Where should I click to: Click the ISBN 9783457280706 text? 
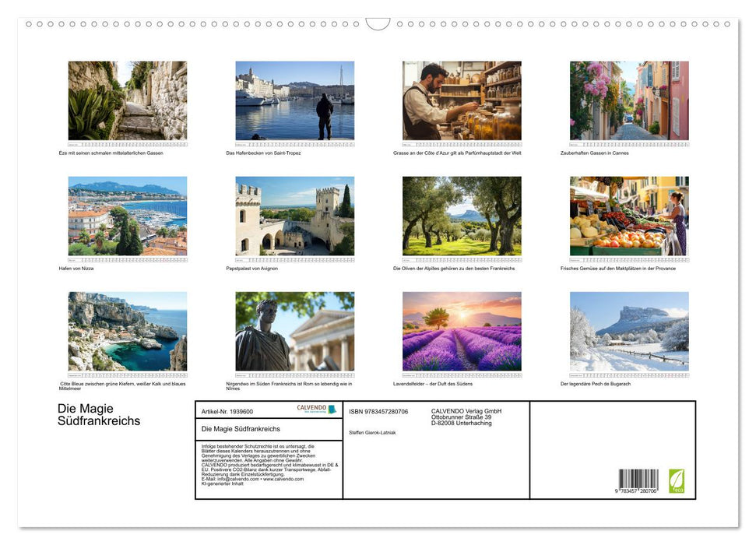(x=378, y=410)
